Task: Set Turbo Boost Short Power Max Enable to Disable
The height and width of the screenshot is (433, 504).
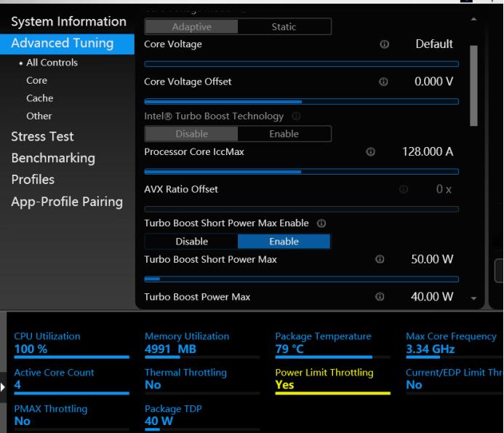Action: point(191,242)
